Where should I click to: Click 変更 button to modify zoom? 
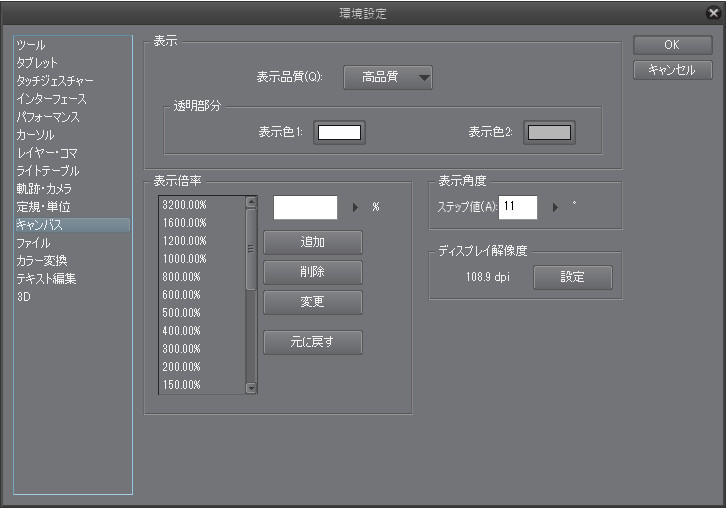[x=312, y=302]
